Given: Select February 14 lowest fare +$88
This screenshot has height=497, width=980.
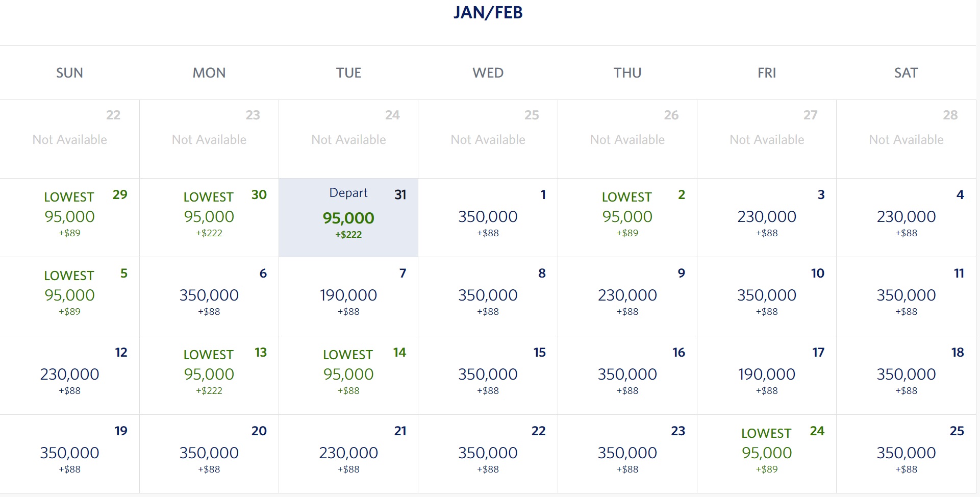Looking at the screenshot, I should 348,375.
